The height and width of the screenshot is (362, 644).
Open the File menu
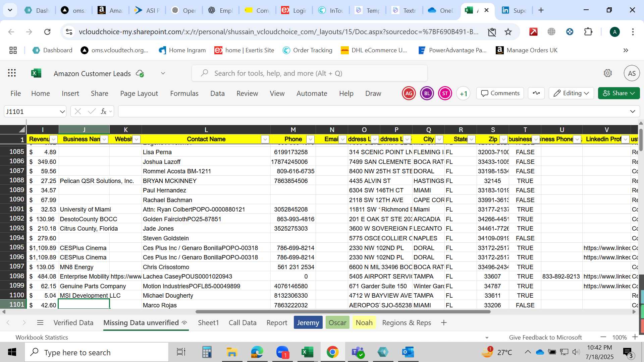coord(16,94)
